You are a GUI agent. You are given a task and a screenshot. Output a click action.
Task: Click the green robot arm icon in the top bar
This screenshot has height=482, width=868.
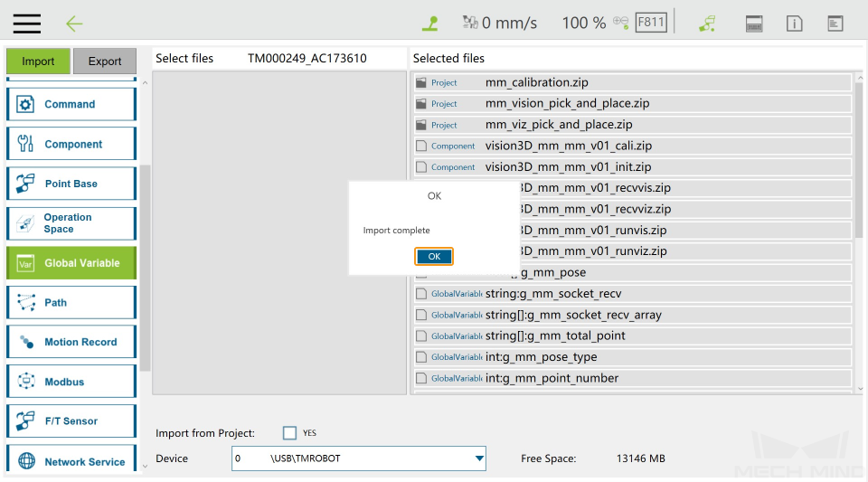point(707,24)
